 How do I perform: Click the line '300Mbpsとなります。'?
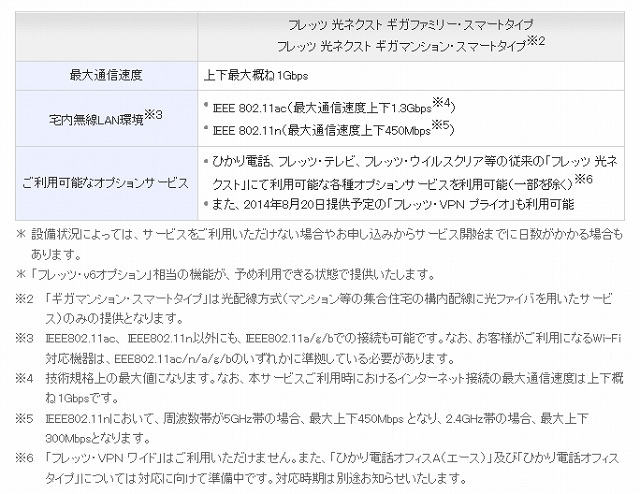pos(98,438)
